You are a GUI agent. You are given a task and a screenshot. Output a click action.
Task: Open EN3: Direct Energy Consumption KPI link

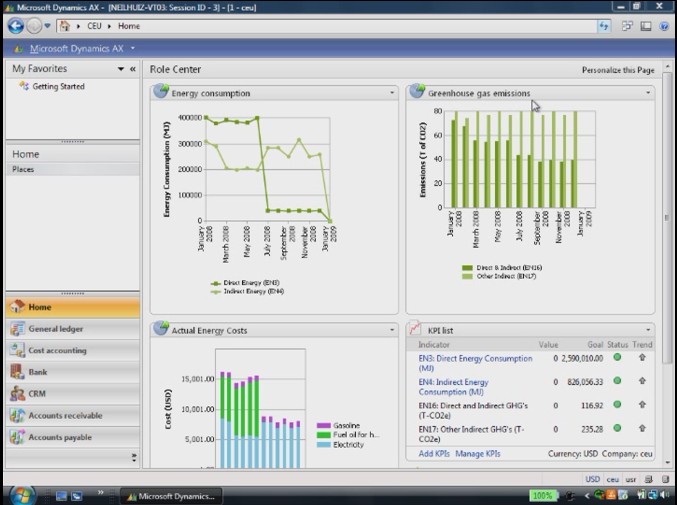(x=475, y=363)
